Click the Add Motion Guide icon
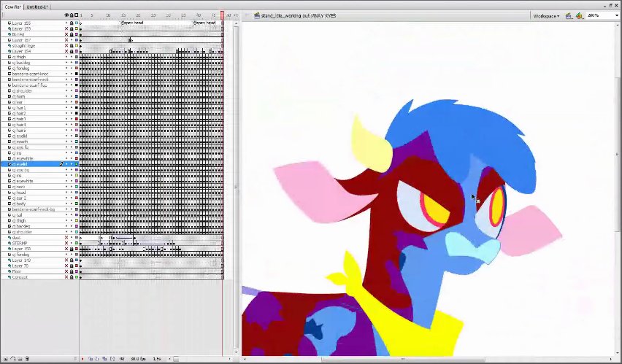The height and width of the screenshot is (364, 622). 12,358
